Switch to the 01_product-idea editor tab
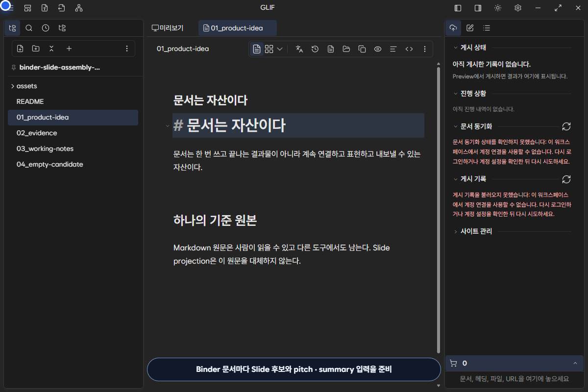Image resolution: width=588 pixels, height=392 pixels. click(x=238, y=28)
